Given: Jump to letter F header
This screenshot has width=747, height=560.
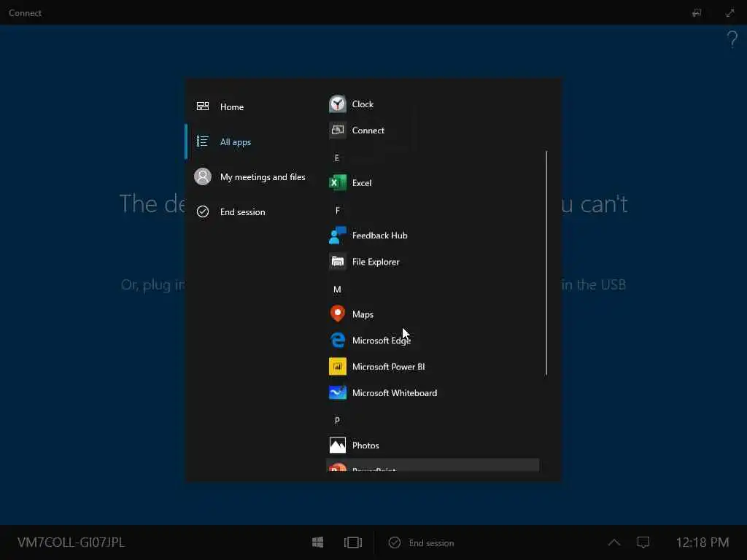Looking at the screenshot, I should 337,210.
